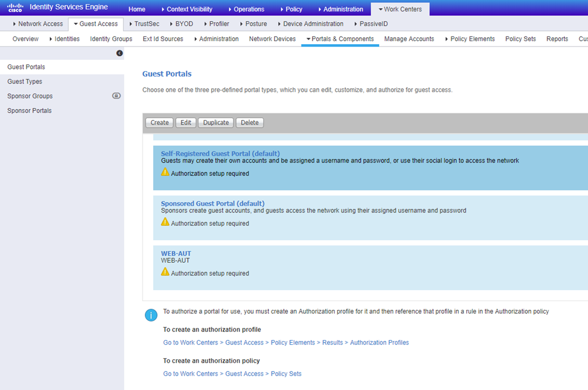Expand the Policy menu
The height and width of the screenshot is (390, 588).
point(291,9)
